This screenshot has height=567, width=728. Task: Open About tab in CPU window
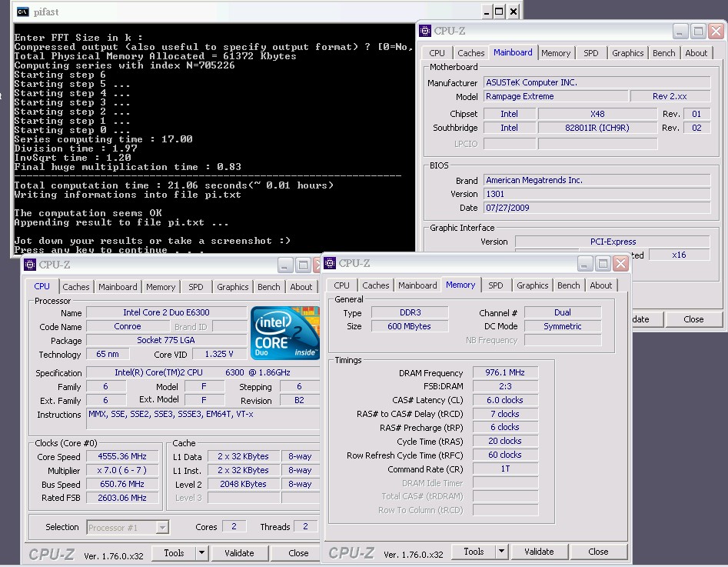pyautogui.click(x=301, y=287)
